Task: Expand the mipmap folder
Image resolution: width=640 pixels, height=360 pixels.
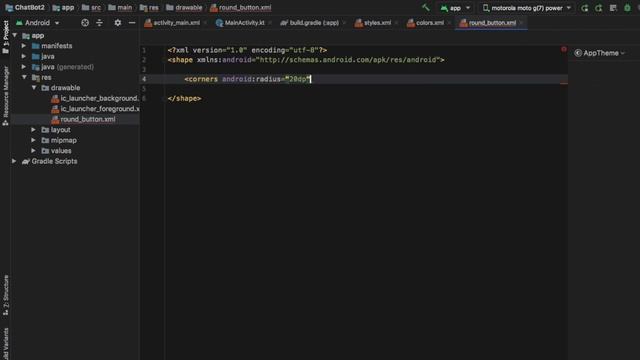Action: click(34, 140)
